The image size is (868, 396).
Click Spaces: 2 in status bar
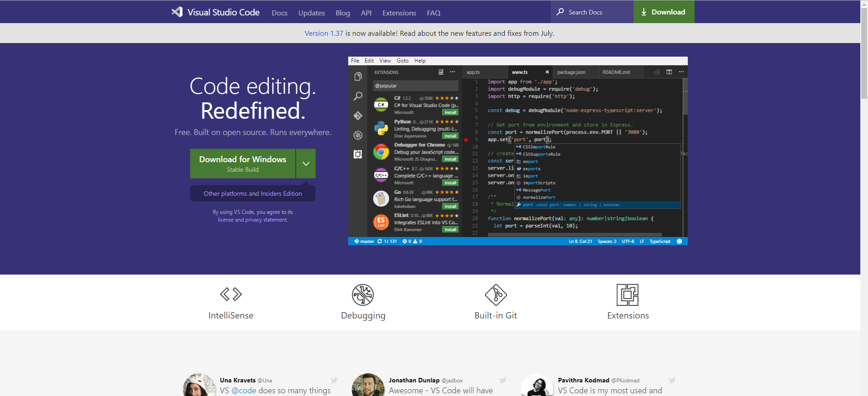coord(607,241)
